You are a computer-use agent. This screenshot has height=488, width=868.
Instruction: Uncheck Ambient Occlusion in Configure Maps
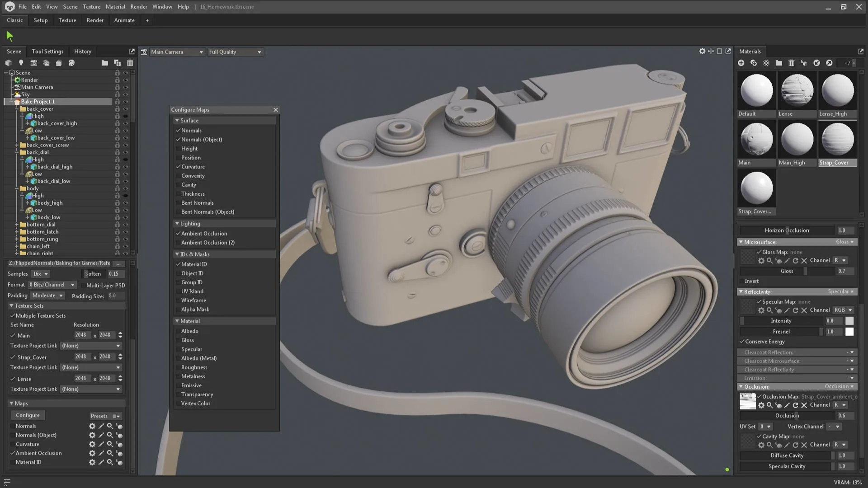[178, 234]
